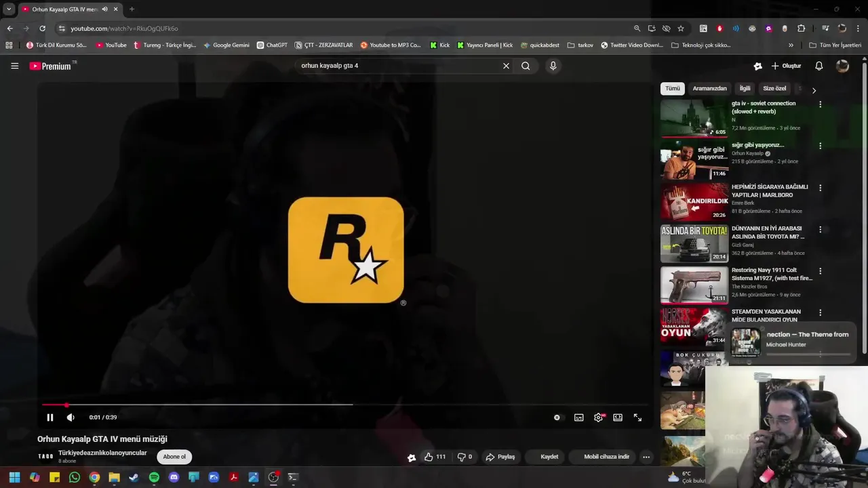Image resolution: width=868 pixels, height=488 pixels.
Task: Open Discord from the taskbar
Action: coord(174,477)
